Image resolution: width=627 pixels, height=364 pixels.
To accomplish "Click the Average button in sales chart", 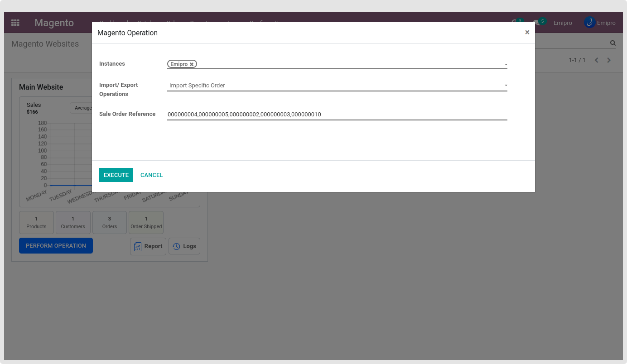I will [x=82, y=108].
